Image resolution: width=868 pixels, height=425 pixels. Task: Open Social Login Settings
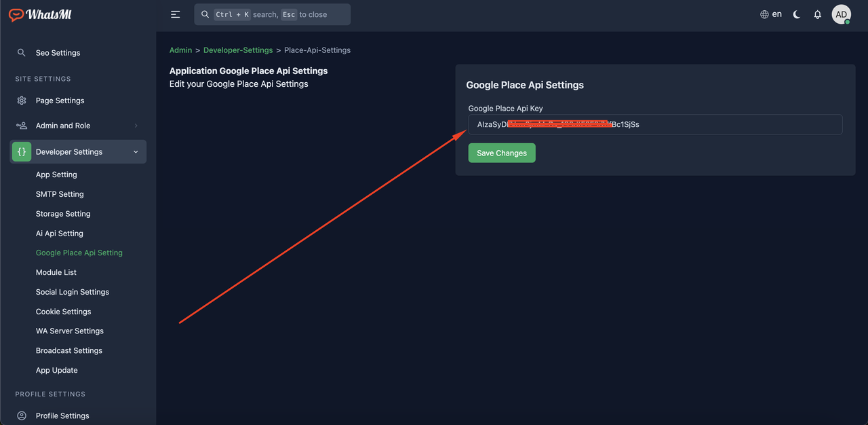tap(73, 292)
